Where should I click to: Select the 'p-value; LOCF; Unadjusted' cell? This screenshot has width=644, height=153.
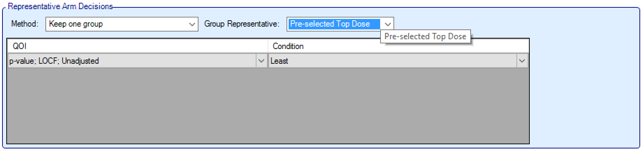(54, 61)
